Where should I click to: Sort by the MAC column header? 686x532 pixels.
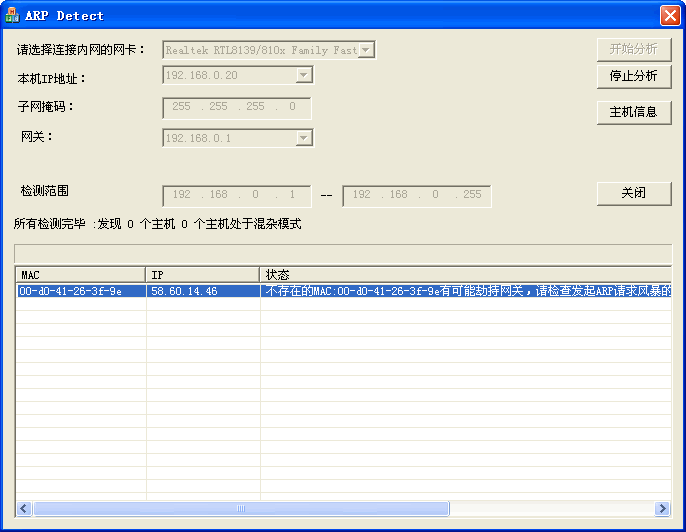(80, 275)
